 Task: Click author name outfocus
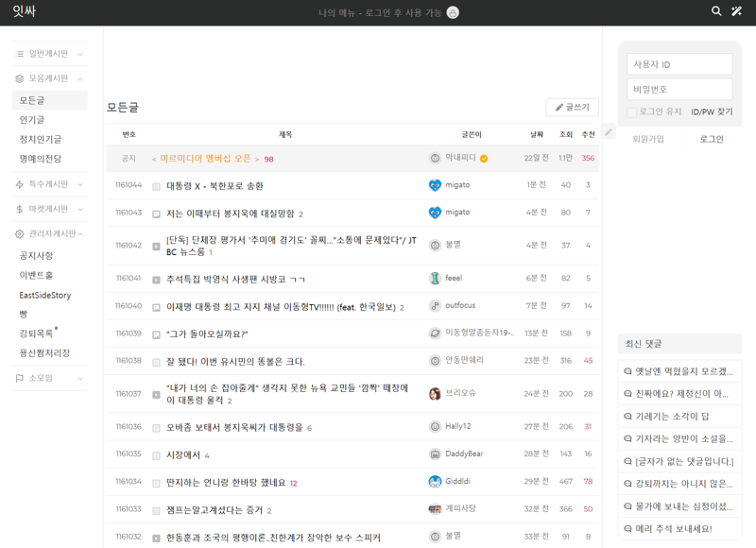point(460,305)
